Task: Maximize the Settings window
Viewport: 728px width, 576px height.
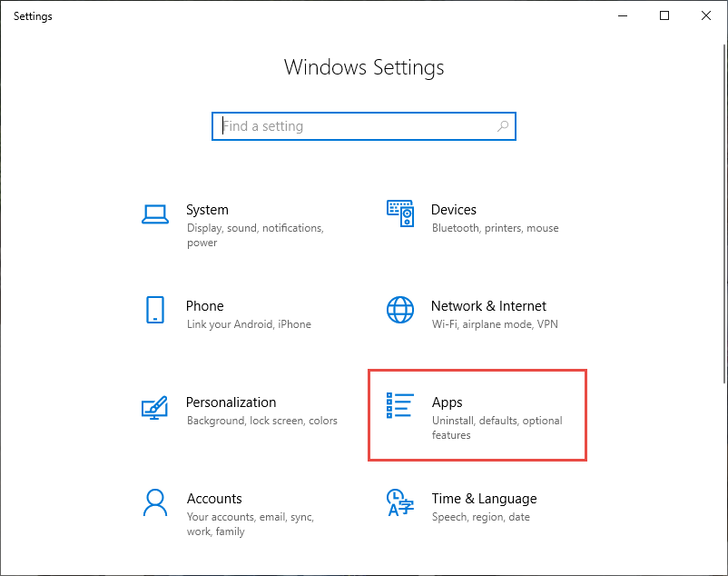Action: [x=664, y=15]
